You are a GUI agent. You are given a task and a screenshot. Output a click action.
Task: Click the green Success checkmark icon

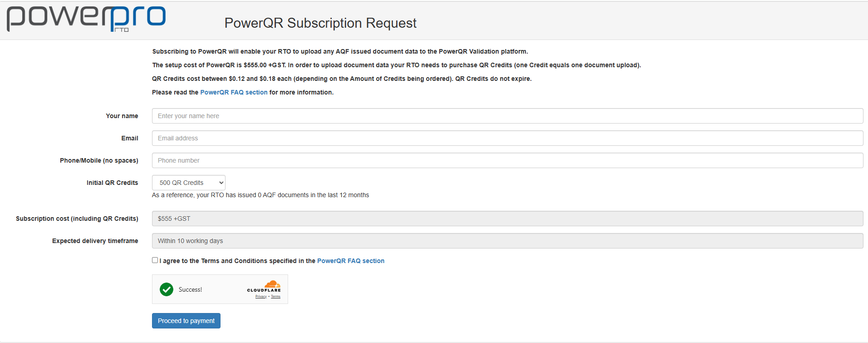(x=167, y=289)
